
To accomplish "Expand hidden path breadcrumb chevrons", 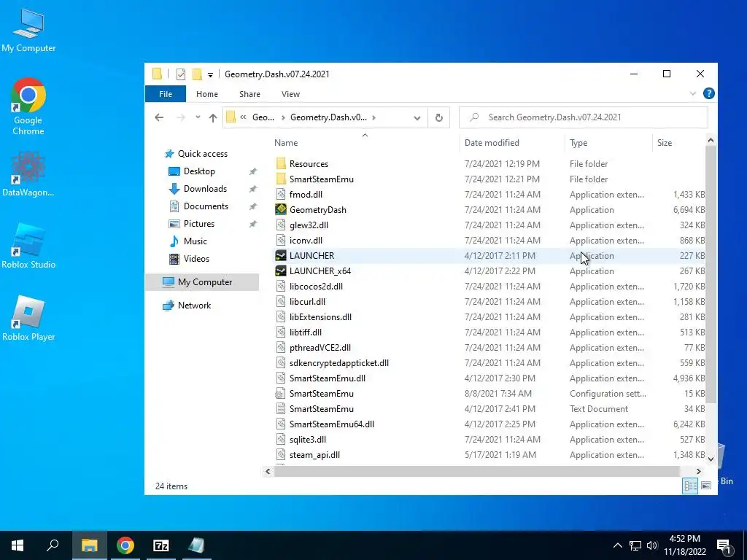I will tap(243, 117).
